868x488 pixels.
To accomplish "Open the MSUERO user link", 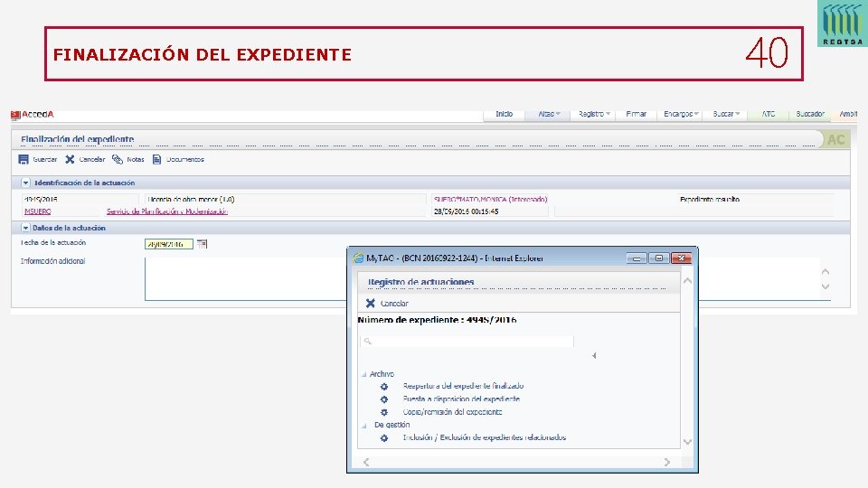I will (x=38, y=211).
